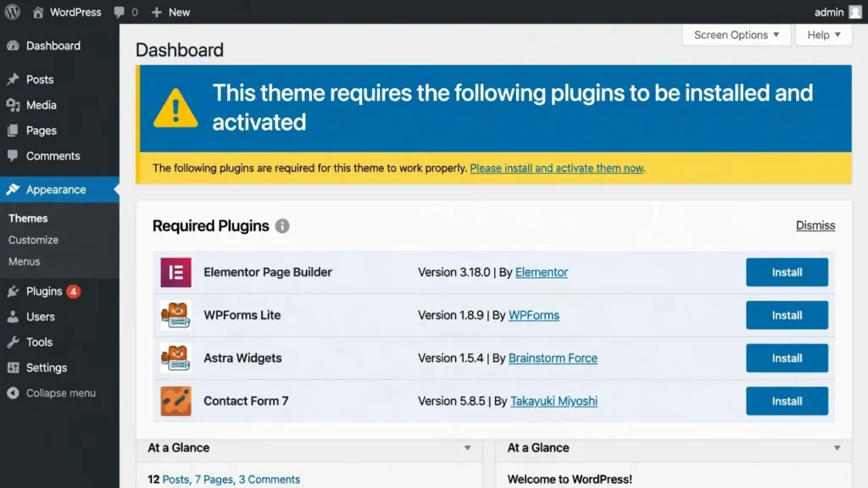Click the WPForms Lite plugin logo
The image size is (868, 488).
(176, 315)
